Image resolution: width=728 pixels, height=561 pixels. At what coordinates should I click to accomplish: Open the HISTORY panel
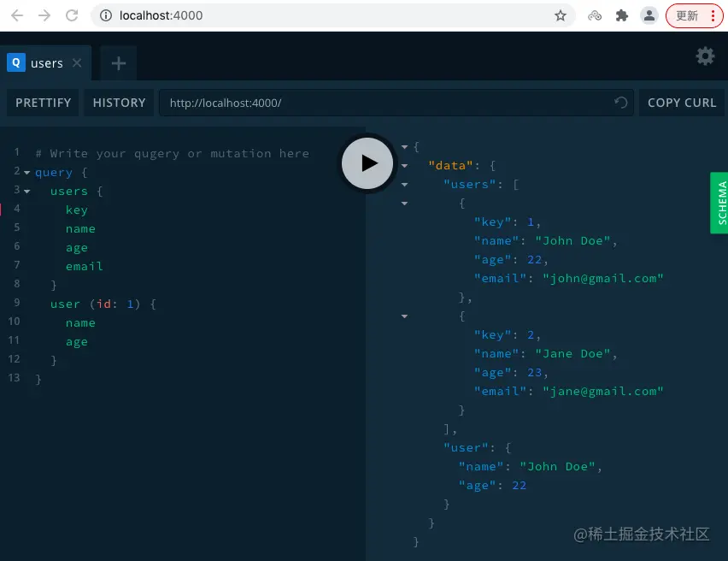(119, 102)
